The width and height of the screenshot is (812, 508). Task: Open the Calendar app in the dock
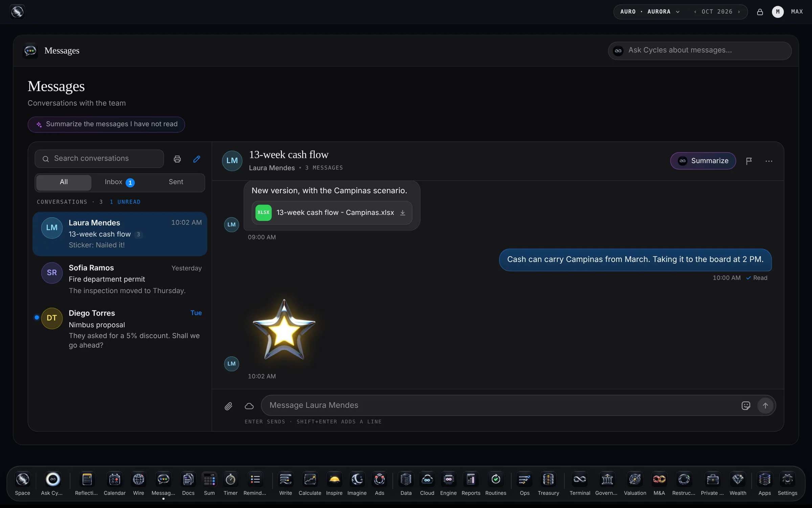[x=114, y=484]
